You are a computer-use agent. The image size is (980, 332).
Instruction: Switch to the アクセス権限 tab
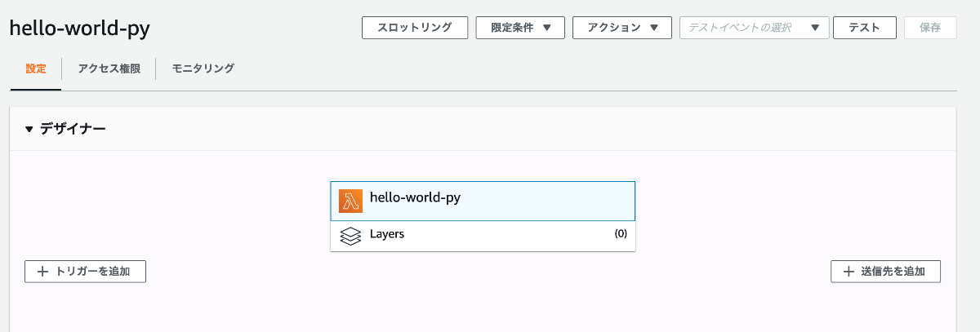(109, 69)
